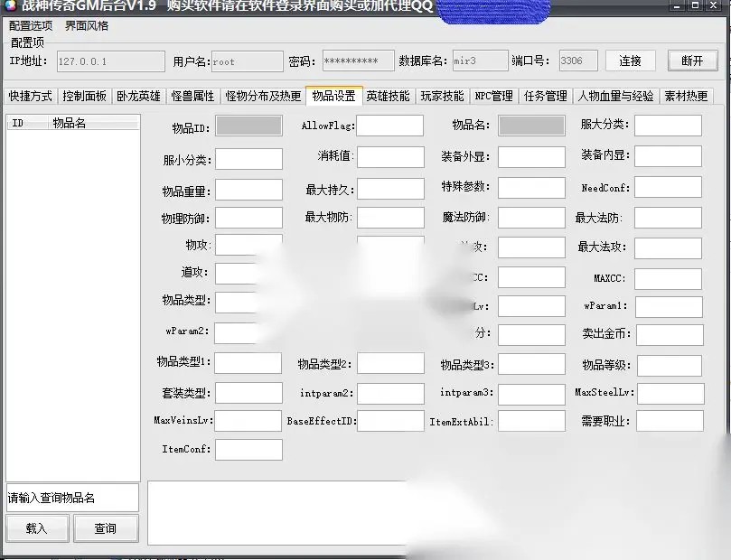Switch to the 怪物分布及热更 tab

[x=263, y=96]
